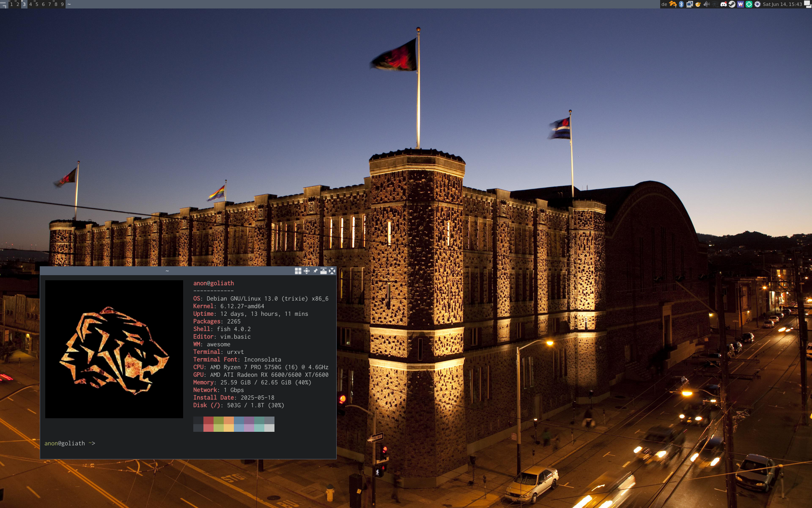Click the 'de' keyboard layout indicator
The width and height of the screenshot is (812, 508).
pyautogui.click(x=664, y=4)
